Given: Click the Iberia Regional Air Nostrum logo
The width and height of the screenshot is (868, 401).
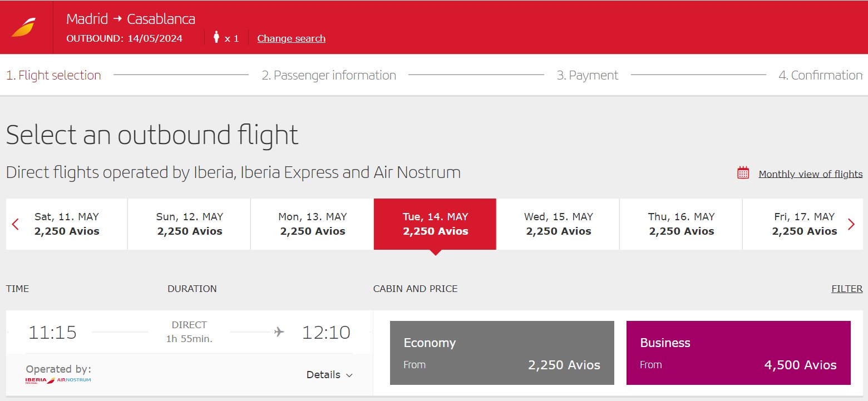Looking at the screenshot, I should point(58,380).
